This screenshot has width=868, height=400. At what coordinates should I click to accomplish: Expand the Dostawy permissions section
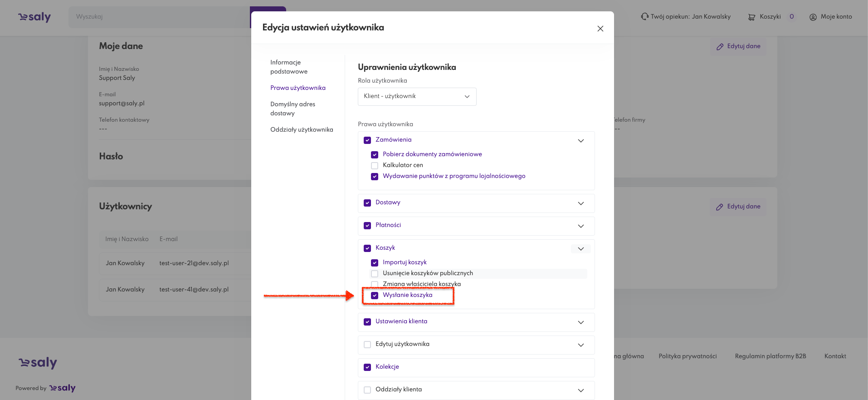point(580,203)
